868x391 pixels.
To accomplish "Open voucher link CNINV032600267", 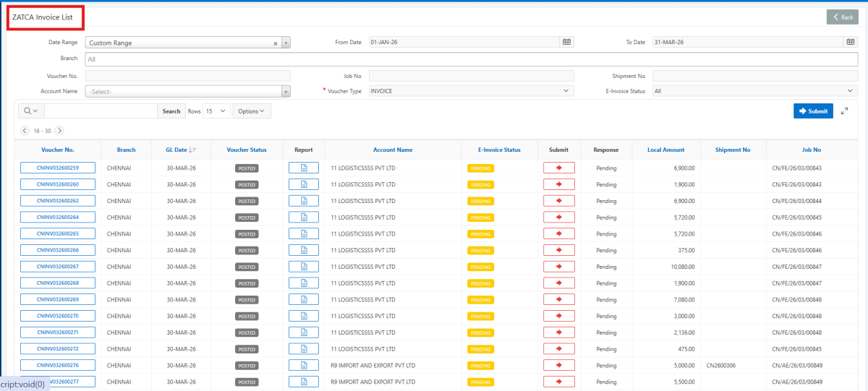I will point(58,267).
